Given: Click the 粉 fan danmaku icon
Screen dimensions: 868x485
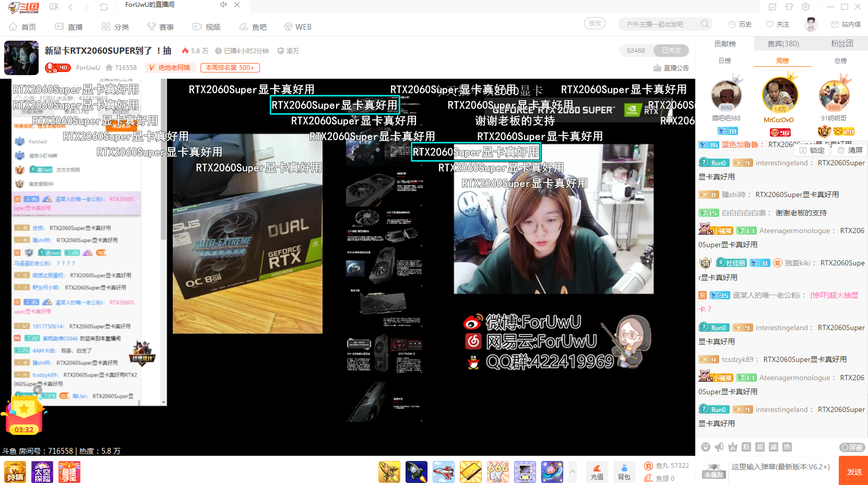Looking at the screenshot, I should pos(746,447).
